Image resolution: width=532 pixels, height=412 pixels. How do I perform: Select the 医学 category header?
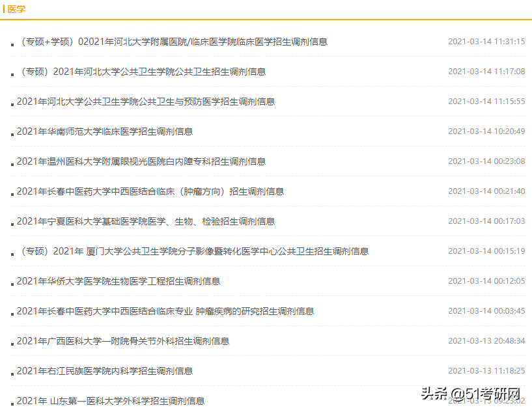[17, 9]
